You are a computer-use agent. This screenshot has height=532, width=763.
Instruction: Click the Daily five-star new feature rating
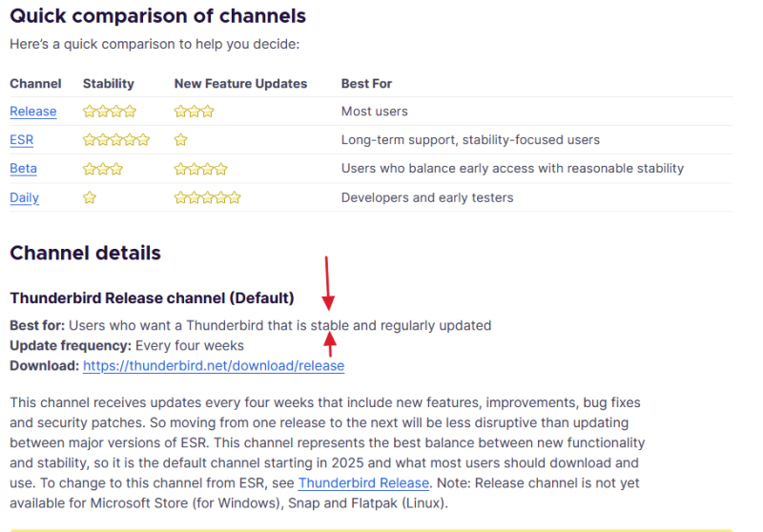click(207, 198)
